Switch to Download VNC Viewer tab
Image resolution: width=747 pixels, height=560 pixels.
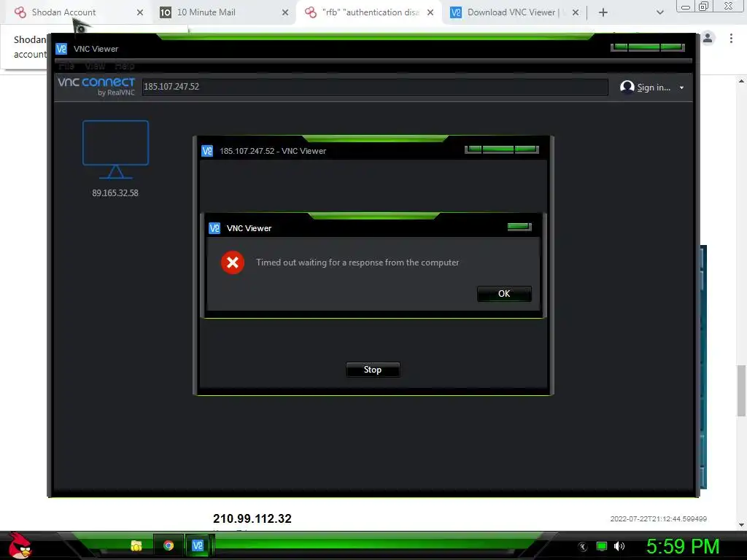tap(514, 12)
